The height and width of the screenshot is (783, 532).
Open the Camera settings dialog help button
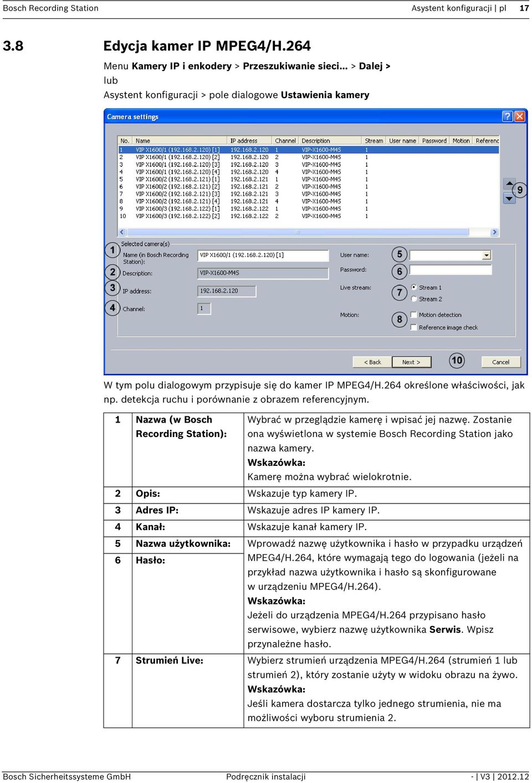(x=507, y=116)
